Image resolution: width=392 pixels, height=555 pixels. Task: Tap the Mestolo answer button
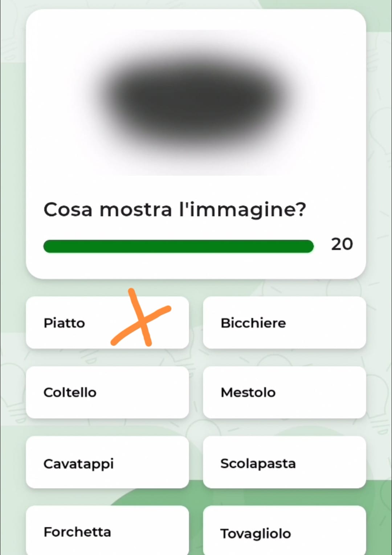(284, 392)
